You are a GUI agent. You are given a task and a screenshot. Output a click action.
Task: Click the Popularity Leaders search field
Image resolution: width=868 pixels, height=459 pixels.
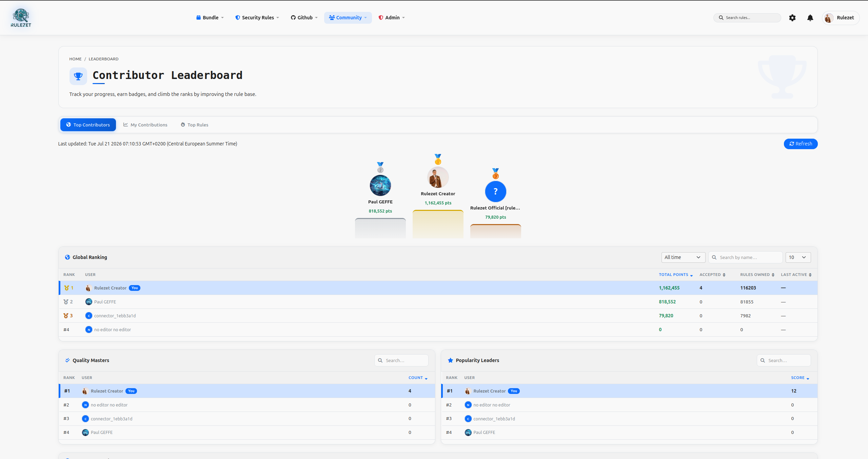pos(784,360)
